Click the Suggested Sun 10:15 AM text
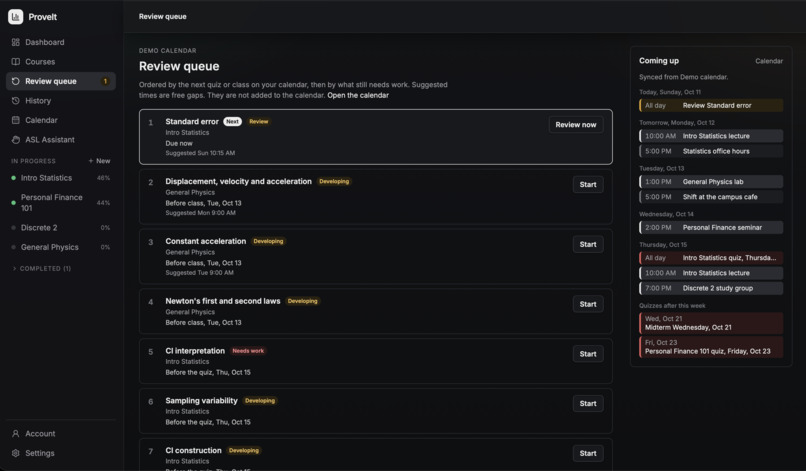The image size is (806, 471). (x=200, y=153)
